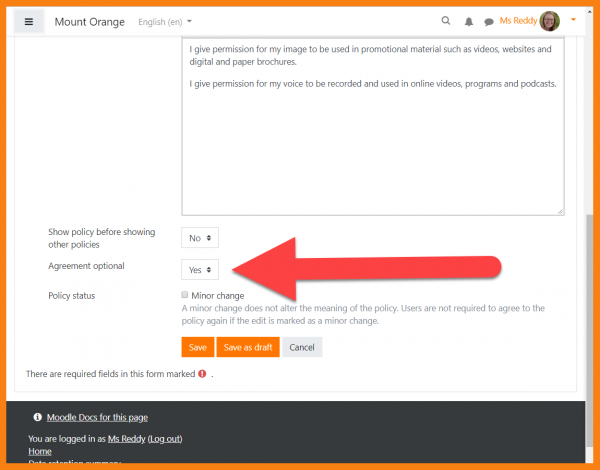Viewport: 600px width, 470px height.
Task: Open the messages speech bubble icon
Action: [489, 21]
